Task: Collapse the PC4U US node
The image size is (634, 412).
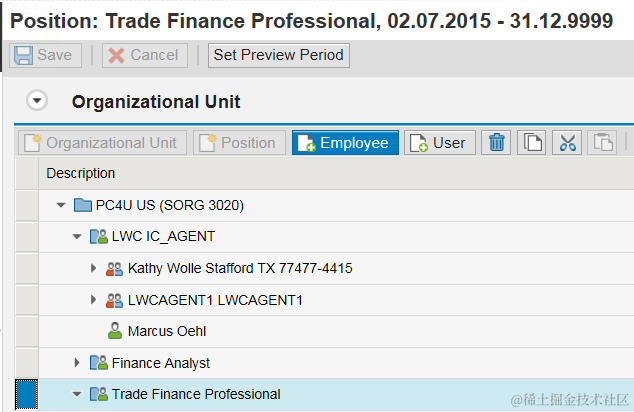Action: click(x=61, y=206)
